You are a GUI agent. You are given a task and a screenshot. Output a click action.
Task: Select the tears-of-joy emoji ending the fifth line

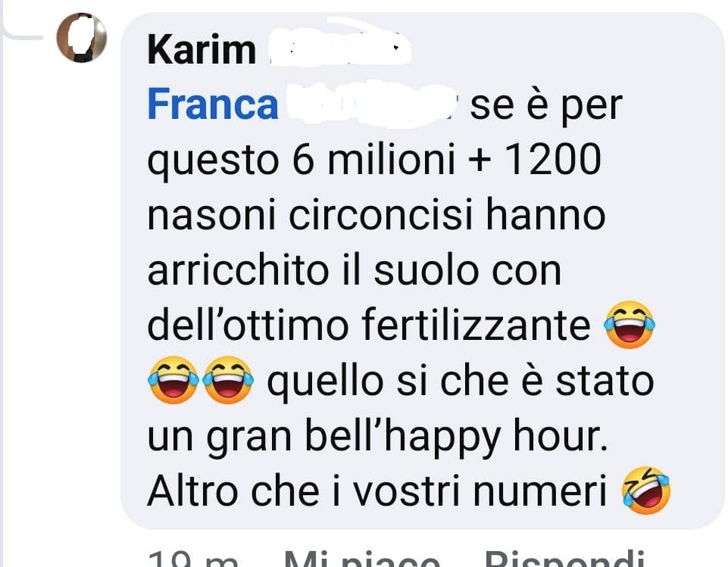pyautogui.click(x=629, y=324)
